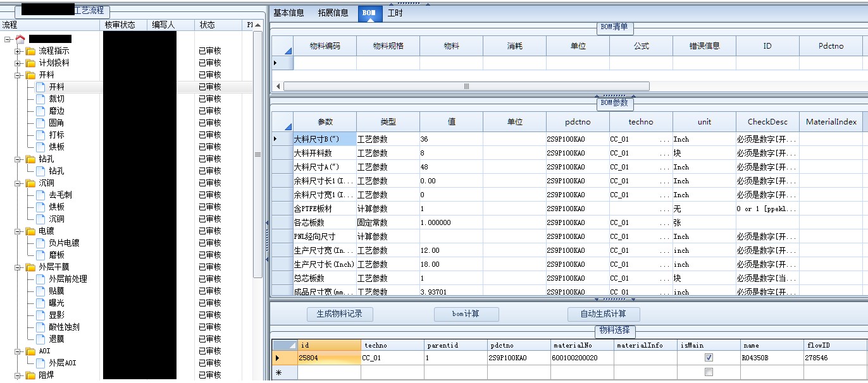Select the 沉铜 step item

point(56,219)
